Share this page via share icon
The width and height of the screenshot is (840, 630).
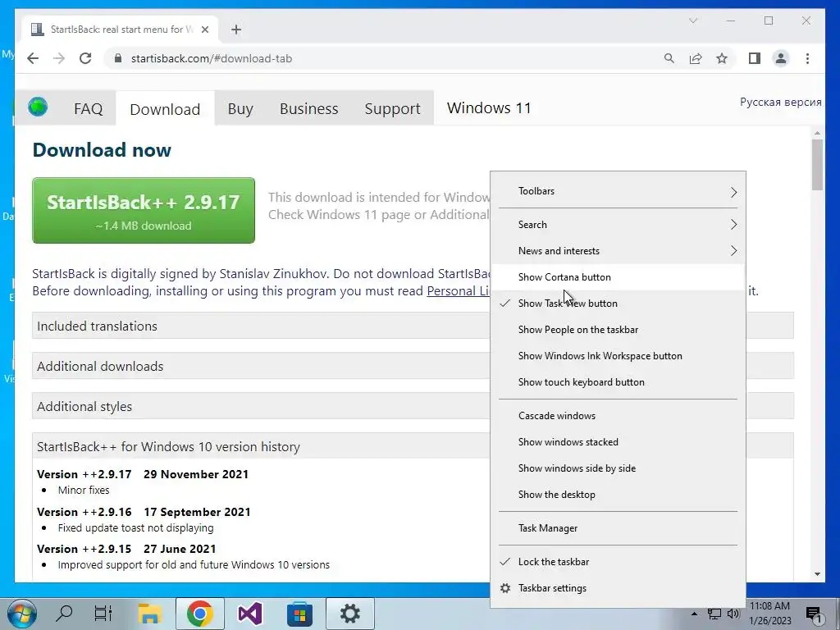pyautogui.click(x=696, y=58)
